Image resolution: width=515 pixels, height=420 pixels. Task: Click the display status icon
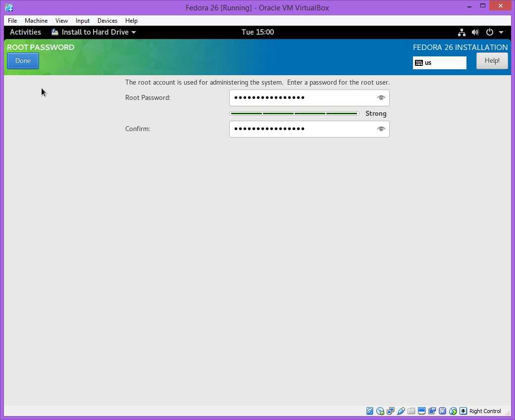tap(422, 411)
